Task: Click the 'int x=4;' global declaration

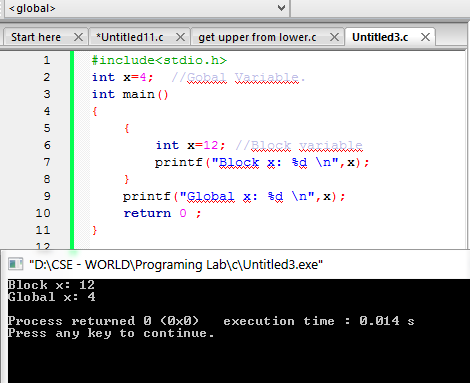Action: pos(122,77)
